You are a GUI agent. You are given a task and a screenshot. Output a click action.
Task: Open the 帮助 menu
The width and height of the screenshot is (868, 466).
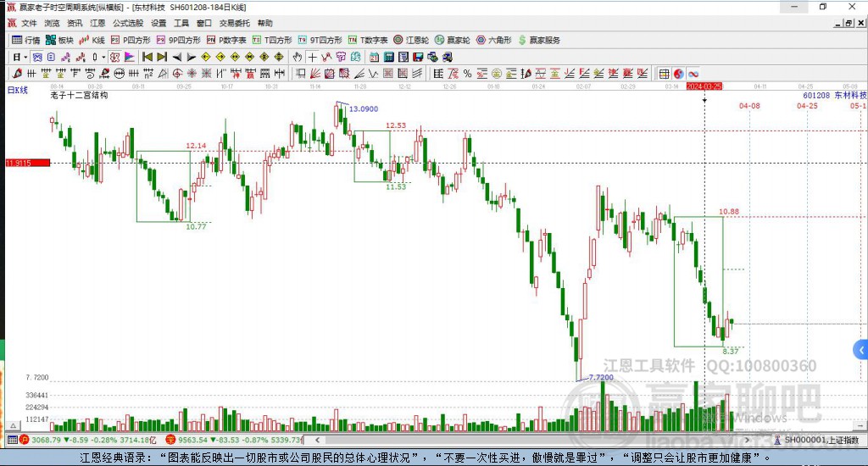[x=265, y=23]
